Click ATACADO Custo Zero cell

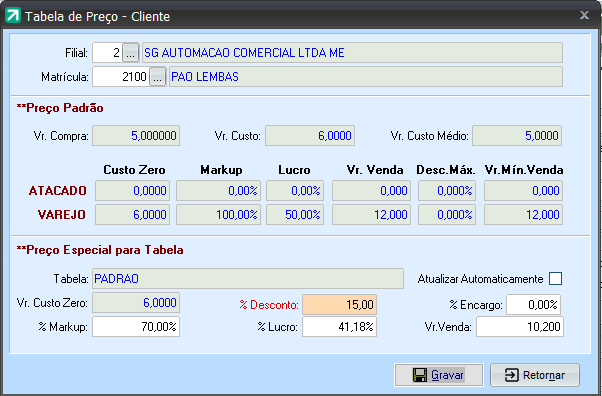click(x=132, y=191)
